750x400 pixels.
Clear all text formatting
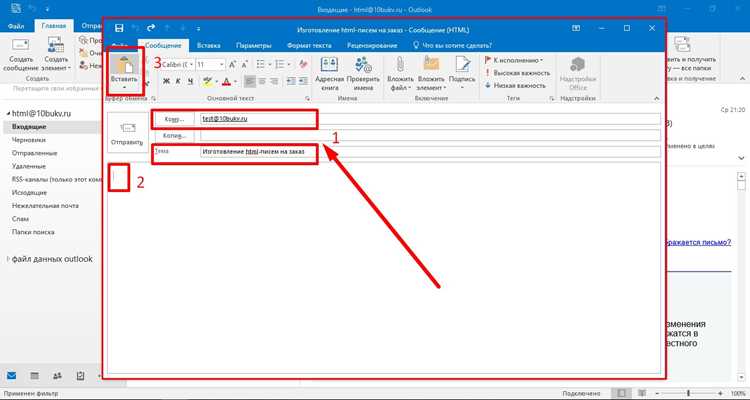click(303, 64)
